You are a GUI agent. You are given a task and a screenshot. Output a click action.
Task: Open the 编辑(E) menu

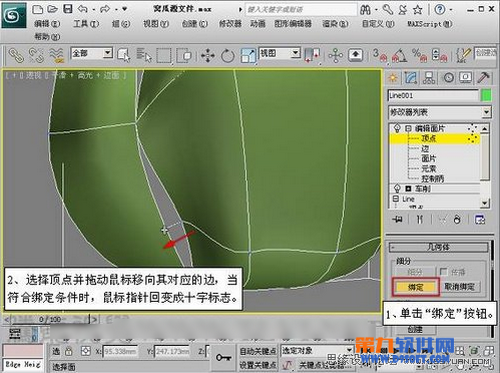(47, 24)
